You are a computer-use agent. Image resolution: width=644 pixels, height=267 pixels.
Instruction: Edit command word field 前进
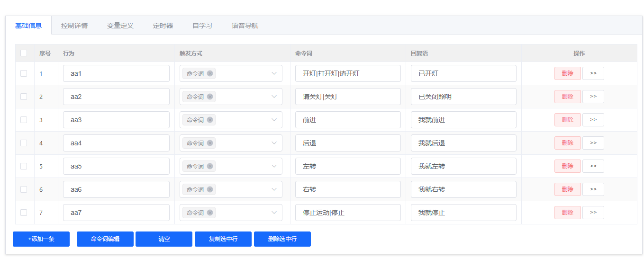(348, 120)
